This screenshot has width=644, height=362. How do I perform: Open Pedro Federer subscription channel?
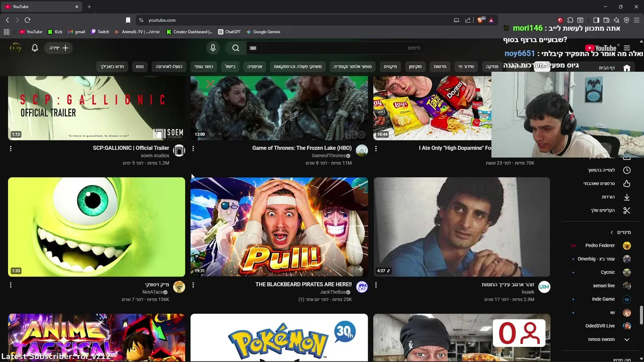tap(600, 245)
